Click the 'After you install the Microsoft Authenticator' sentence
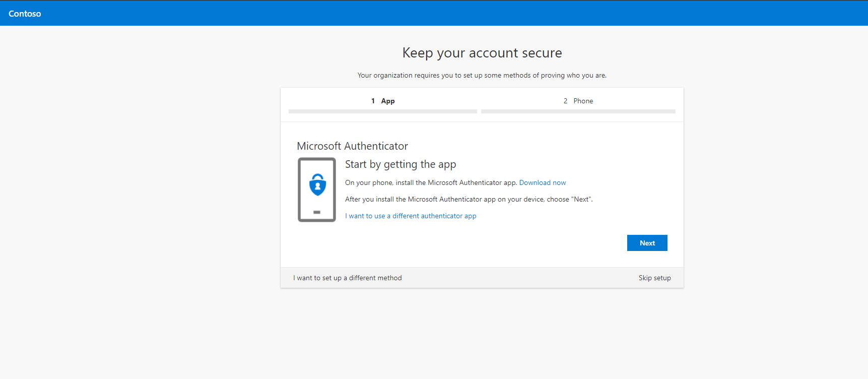This screenshot has height=379, width=868. 469,200
